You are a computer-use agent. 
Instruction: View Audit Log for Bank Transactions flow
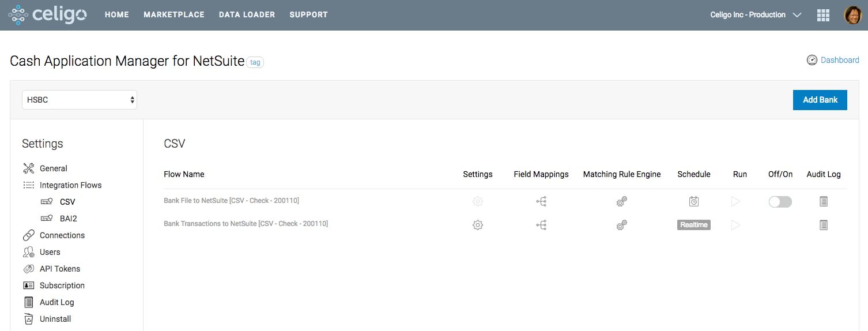824,225
